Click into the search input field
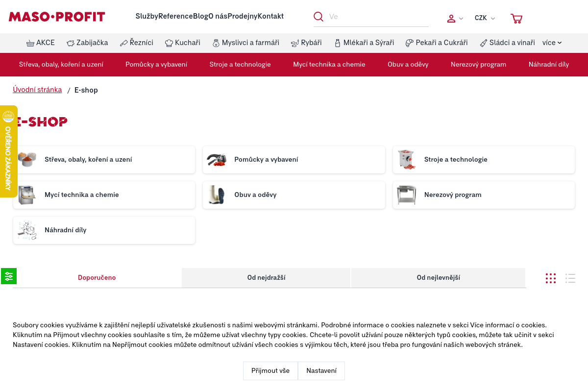The image size is (588, 392). 377,17
